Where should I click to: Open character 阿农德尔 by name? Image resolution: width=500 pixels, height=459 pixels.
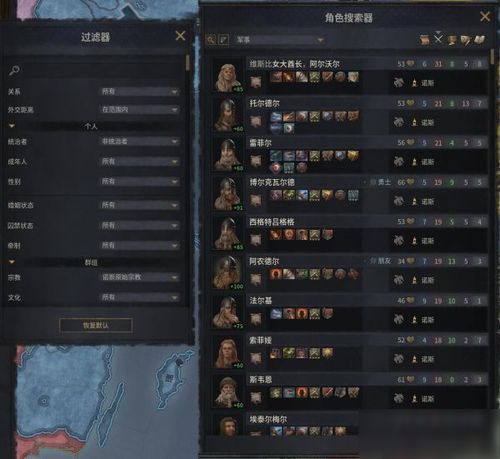point(264,261)
